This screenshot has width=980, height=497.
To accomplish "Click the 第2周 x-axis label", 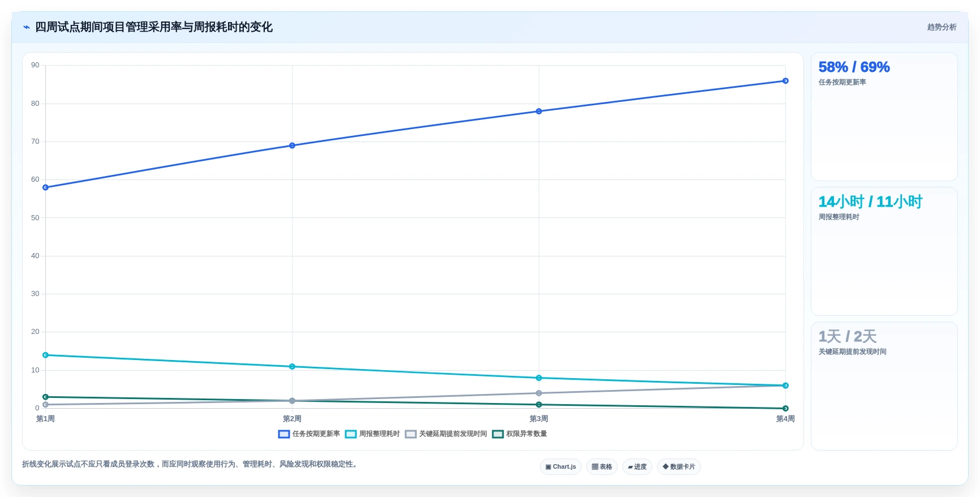I will pos(292,419).
